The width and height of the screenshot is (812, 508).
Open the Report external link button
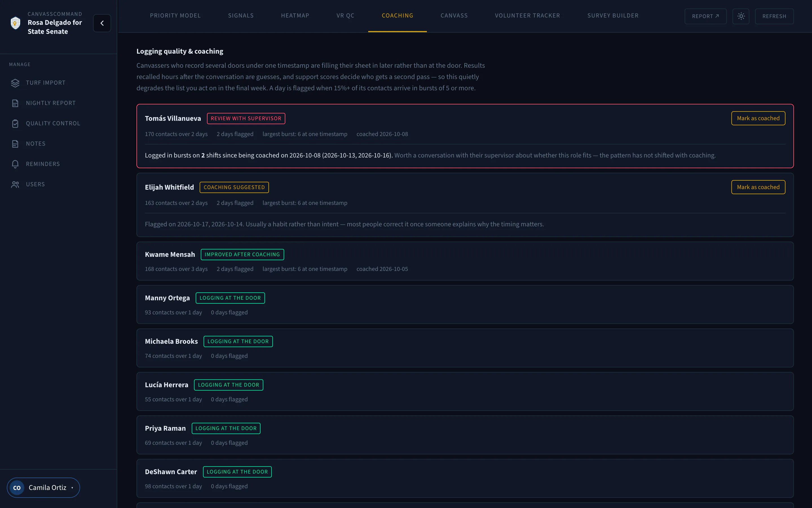[705, 16]
